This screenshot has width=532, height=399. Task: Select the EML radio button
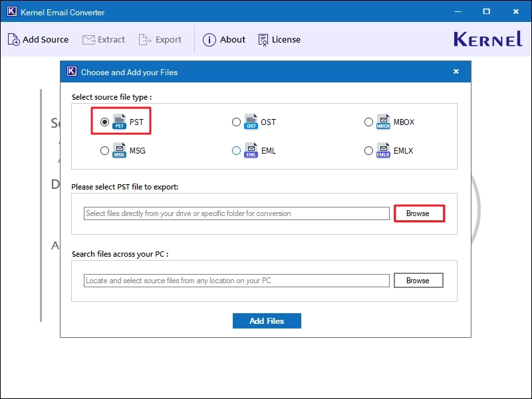(x=236, y=150)
